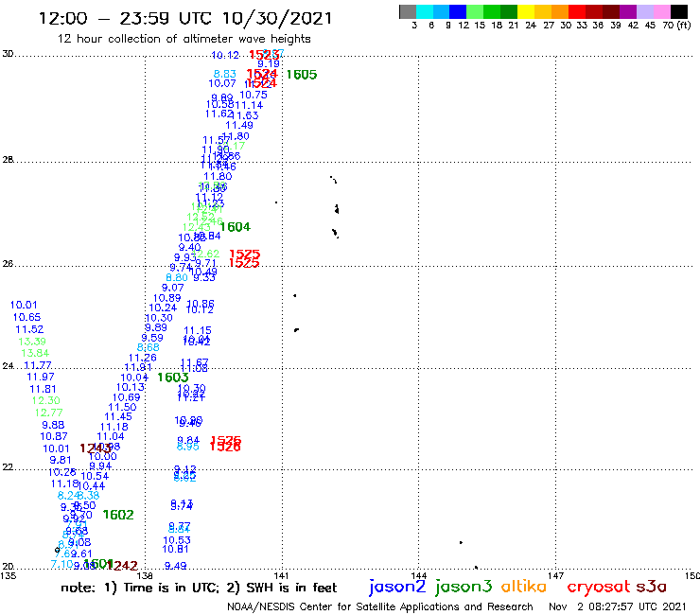Viewport: 700px width, 615px height.
Task: Click the 13.84 wave height value
Action: pos(35,353)
